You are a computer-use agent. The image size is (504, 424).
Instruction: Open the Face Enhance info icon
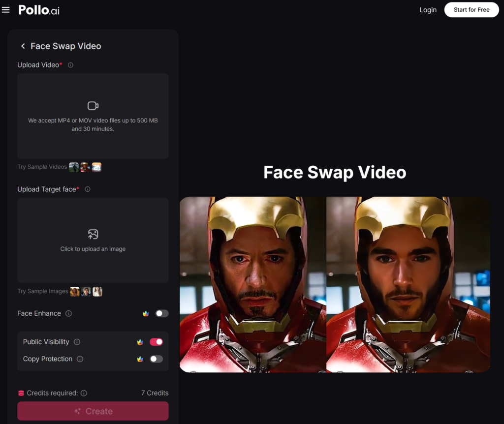tap(68, 313)
